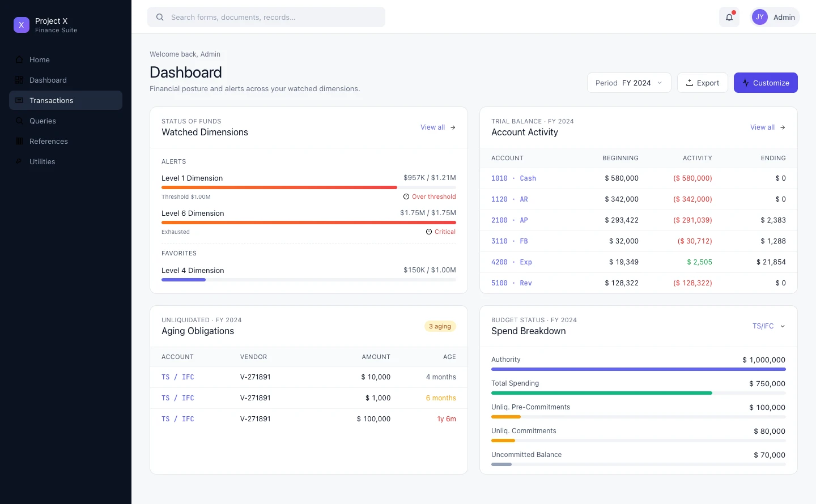Screen dimensions: 816x504
Task: Click the Authority budget bar
Action: (x=639, y=369)
